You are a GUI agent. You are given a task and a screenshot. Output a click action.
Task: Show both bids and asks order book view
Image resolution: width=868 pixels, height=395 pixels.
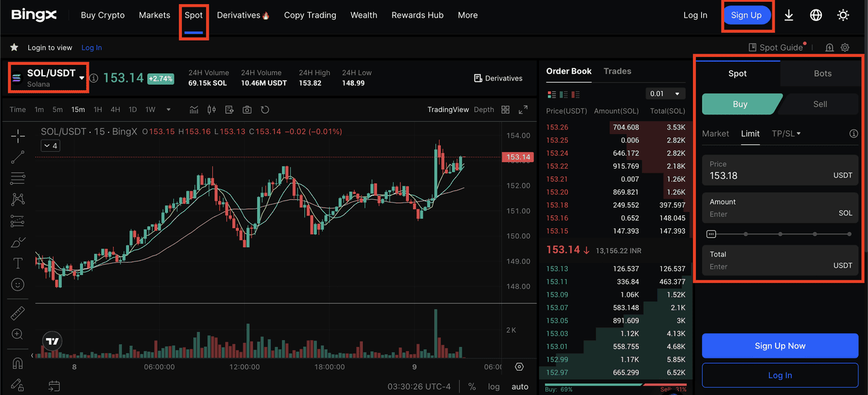[x=551, y=94]
